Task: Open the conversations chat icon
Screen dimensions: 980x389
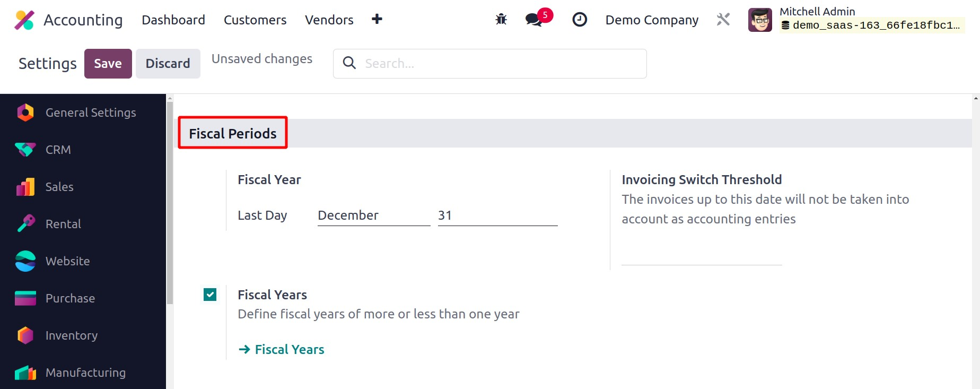Action: tap(533, 20)
